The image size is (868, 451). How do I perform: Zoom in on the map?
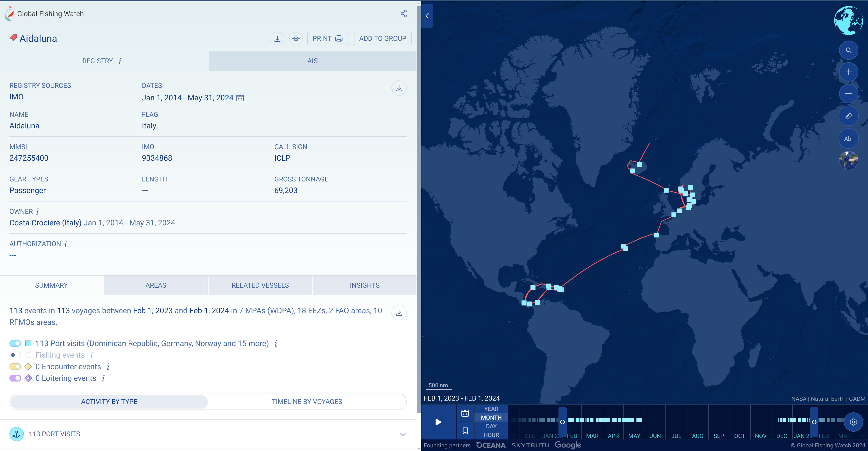click(848, 72)
